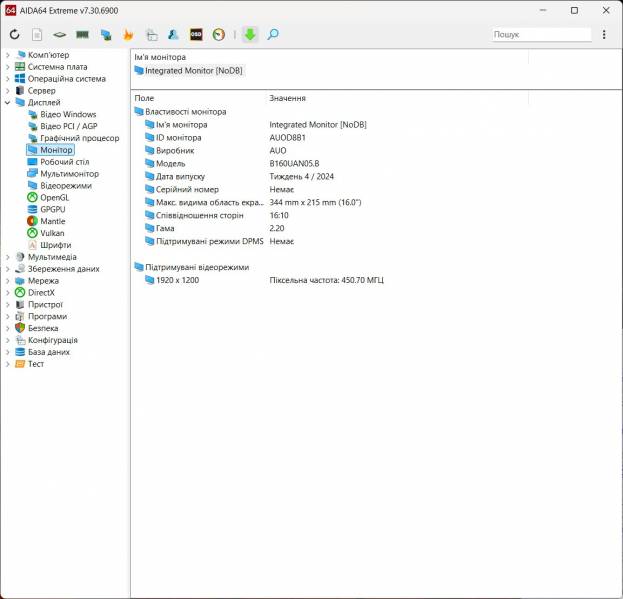Click the motherboard chip toolbar icon
Viewport: 623px width, 599px height.
point(60,35)
